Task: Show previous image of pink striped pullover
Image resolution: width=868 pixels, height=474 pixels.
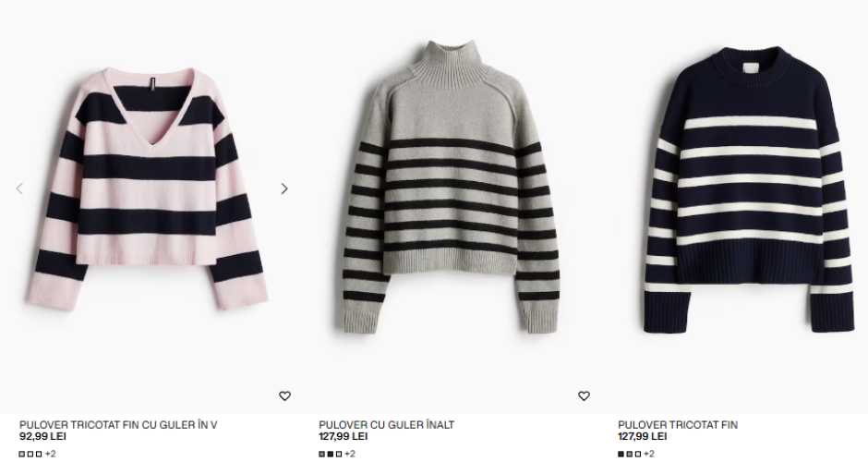Action: 19,188
